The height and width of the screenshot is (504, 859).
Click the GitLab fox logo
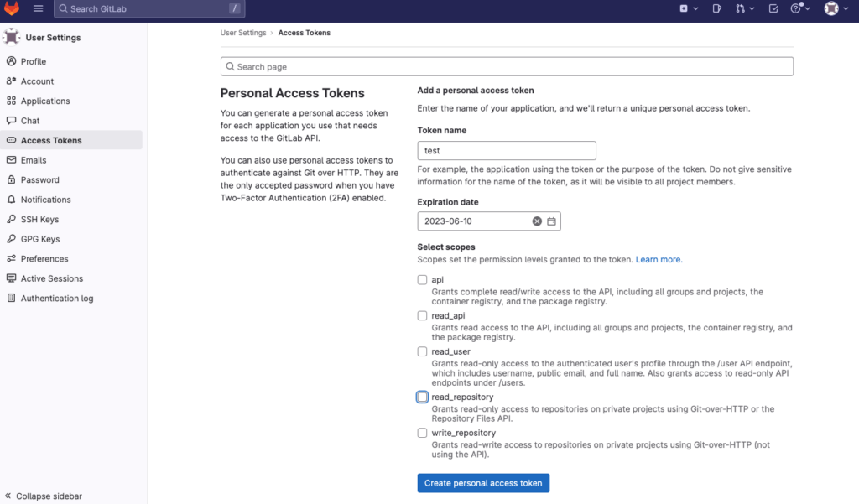tap(12, 8)
